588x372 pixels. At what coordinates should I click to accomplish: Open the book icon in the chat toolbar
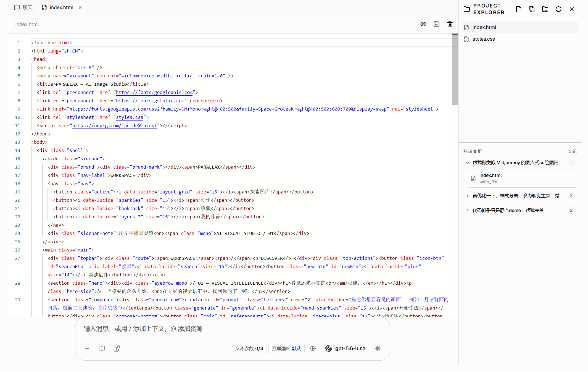tap(102, 349)
